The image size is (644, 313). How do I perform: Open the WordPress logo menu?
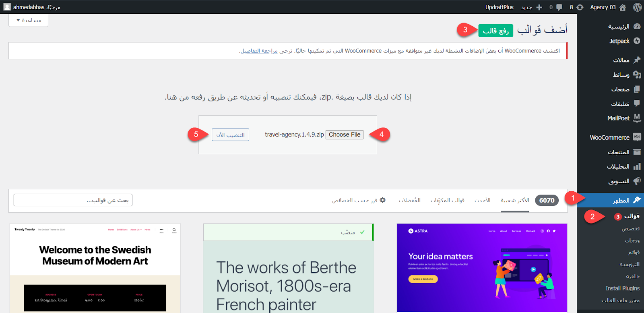pos(637,7)
